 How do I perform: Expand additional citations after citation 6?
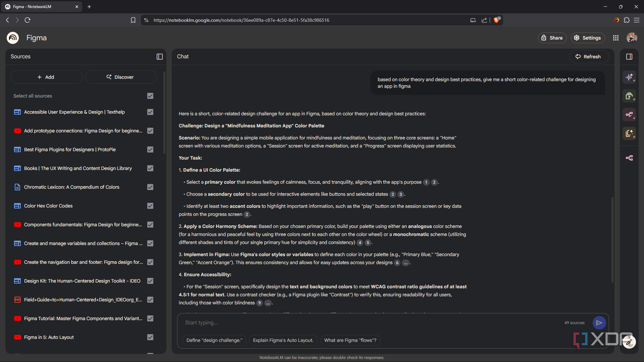point(406,263)
